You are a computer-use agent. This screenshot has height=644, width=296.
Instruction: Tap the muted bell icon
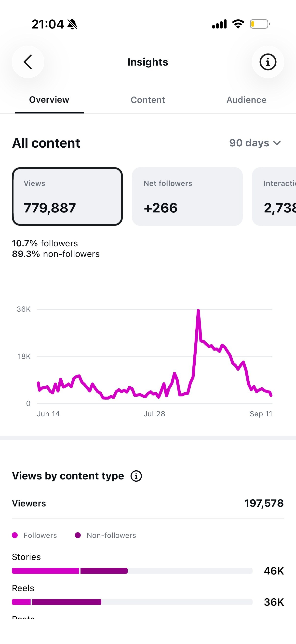72,24
